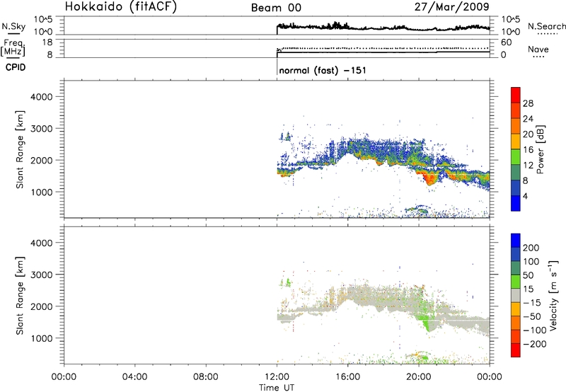
Task: Click the gray -15 to 15 velocity swatch
Action: (x=516, y=295)
